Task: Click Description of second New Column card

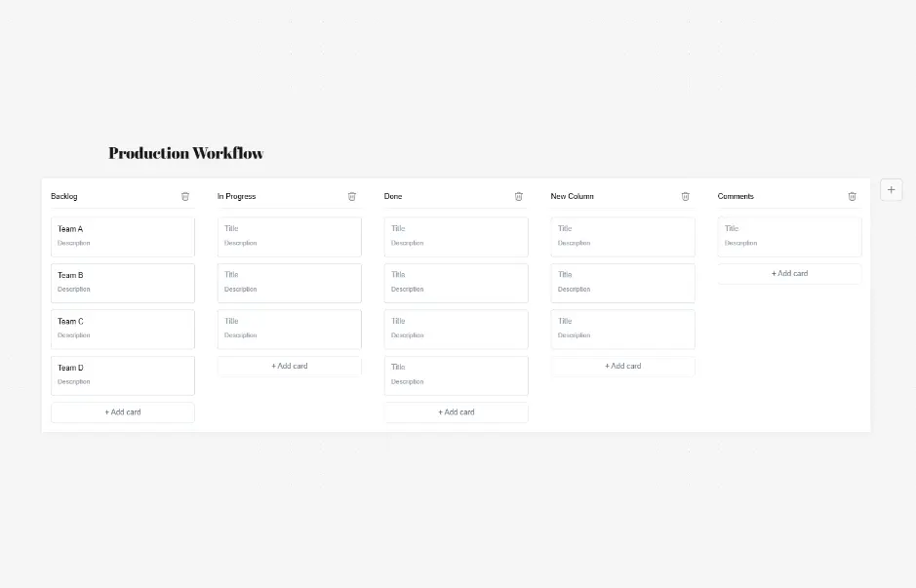Action: 575,289
